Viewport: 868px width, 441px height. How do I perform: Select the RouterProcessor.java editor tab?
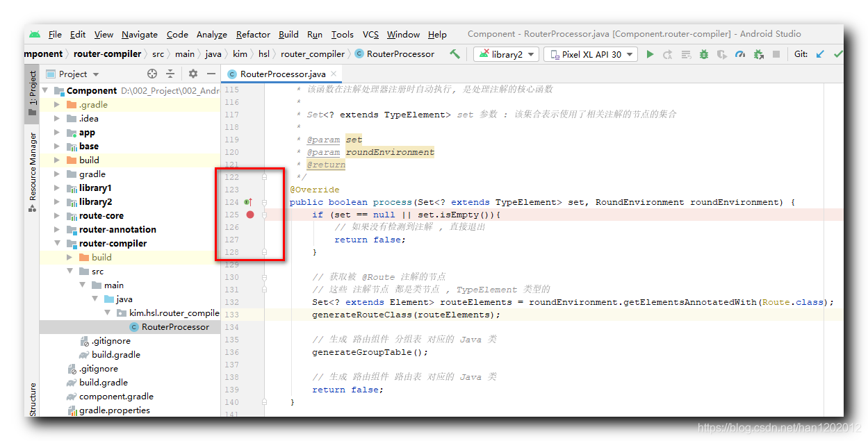coord(282,74)
